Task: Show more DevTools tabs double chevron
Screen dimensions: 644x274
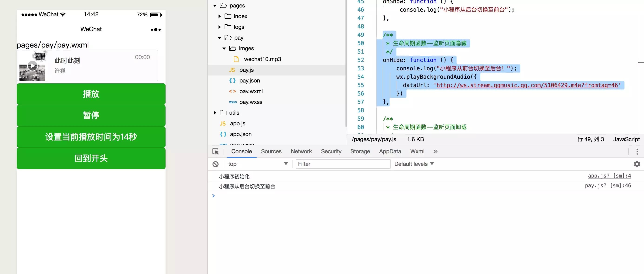Action: pyautogui.click(x=435, y=151)
